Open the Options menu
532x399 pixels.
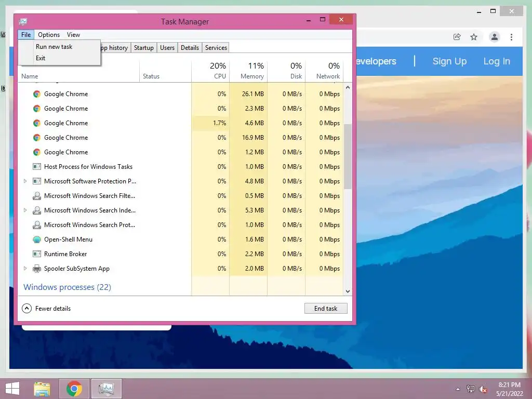pos(49,35)
